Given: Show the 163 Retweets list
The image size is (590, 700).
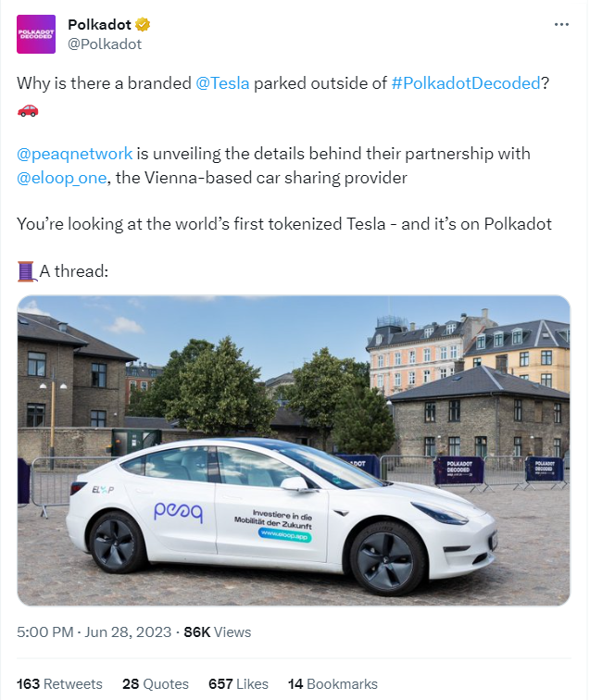Looking at the screenshot, I should point(59,683).
